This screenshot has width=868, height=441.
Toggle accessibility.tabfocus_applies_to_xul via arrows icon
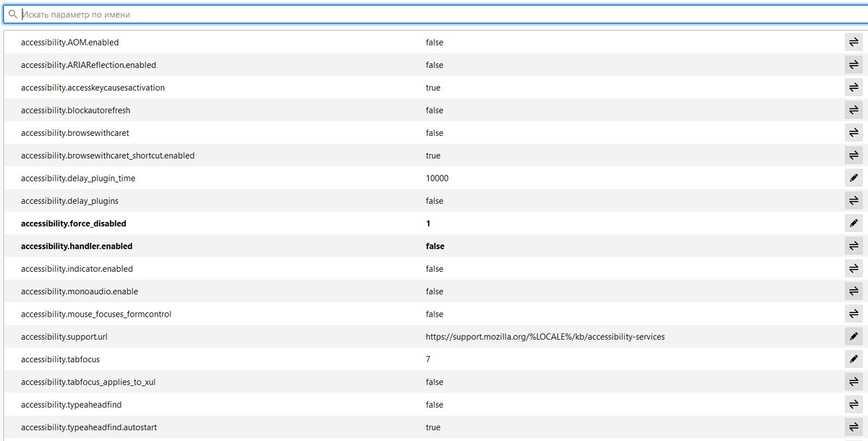click(854, 382)
